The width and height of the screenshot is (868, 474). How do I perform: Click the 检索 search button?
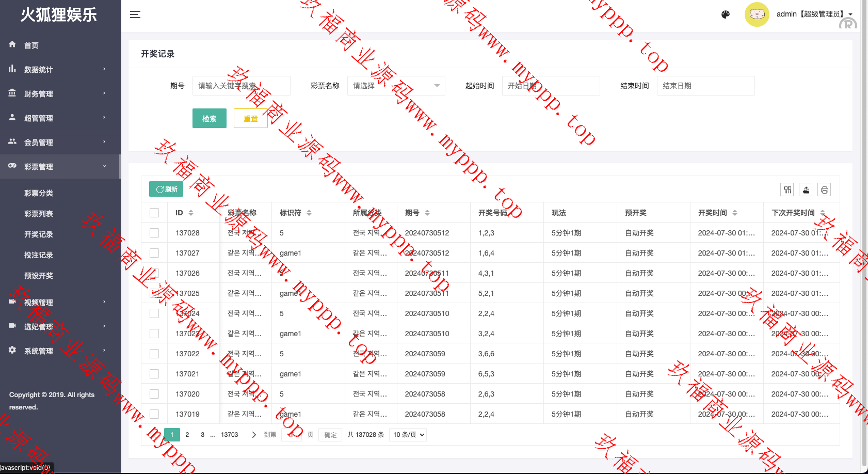click(209, 118)
